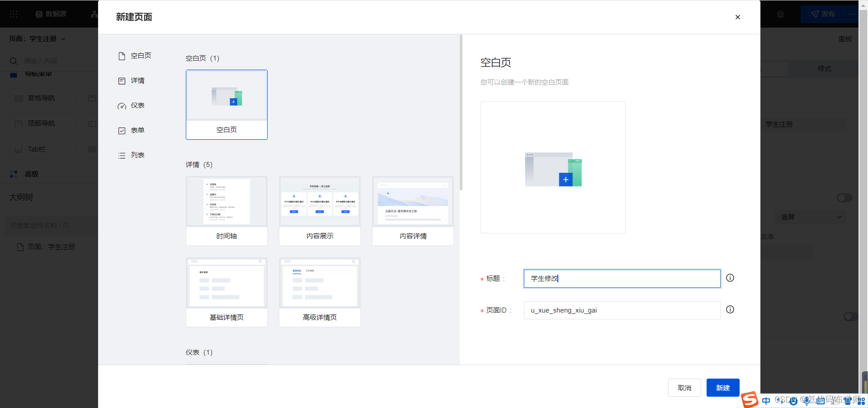Switch Sogou input language 中 indicator

point(766,401)
